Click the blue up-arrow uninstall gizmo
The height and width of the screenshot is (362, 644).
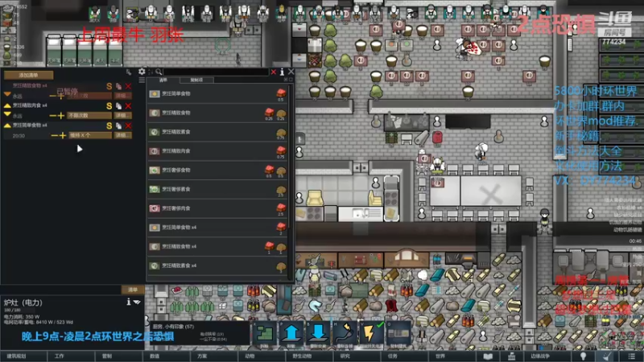coord(291,334)
